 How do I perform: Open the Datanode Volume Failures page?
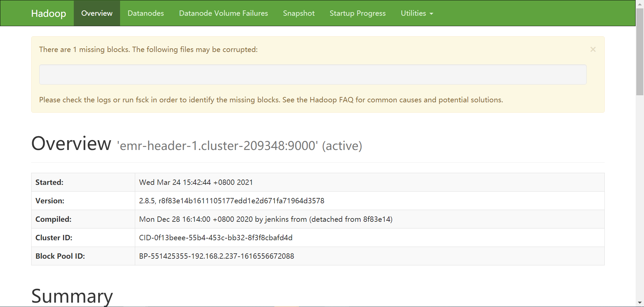pyautogui.click(x=223, y=13)
